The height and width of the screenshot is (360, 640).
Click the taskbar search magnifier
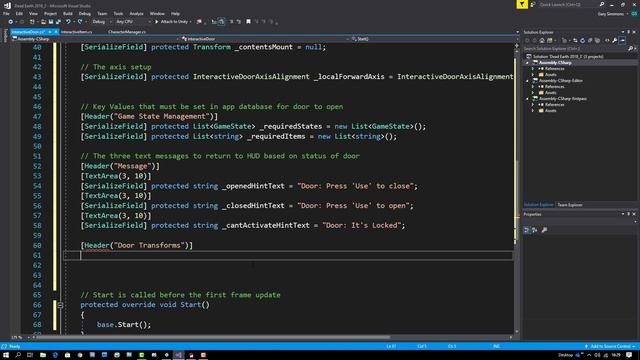tap(18, 355)
